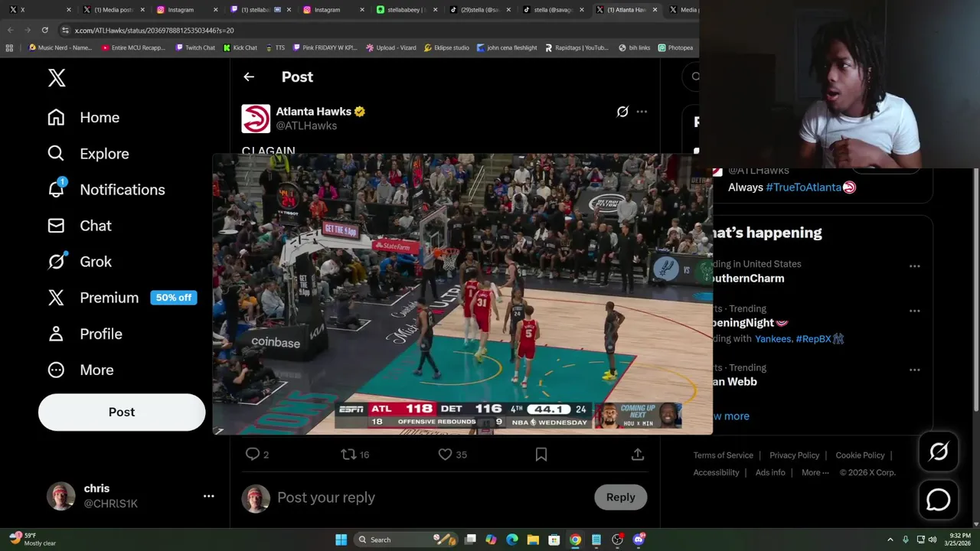Open options for the Webb trend
The image size is (980, 551).
click(914, 370)
